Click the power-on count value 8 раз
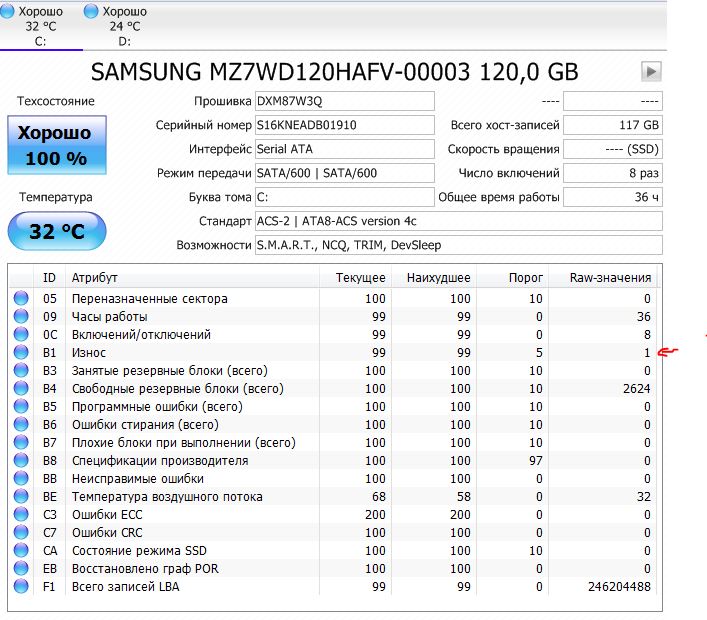This screenshot has height=620, width=707. click(613, 173)
